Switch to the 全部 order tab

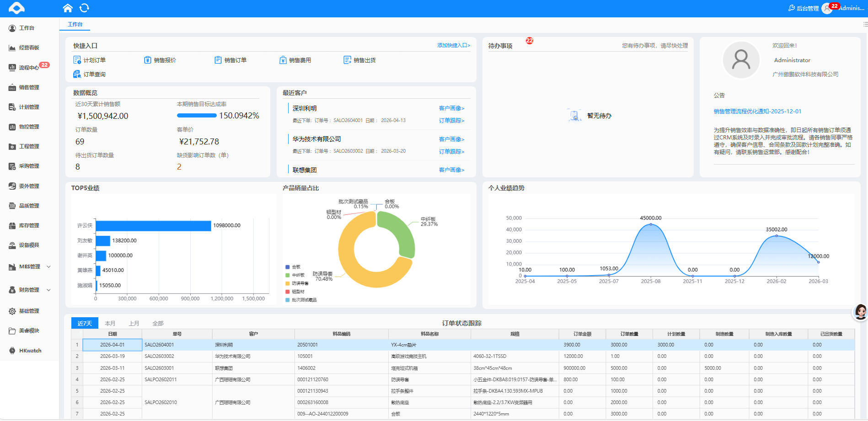tap(158, 323)
